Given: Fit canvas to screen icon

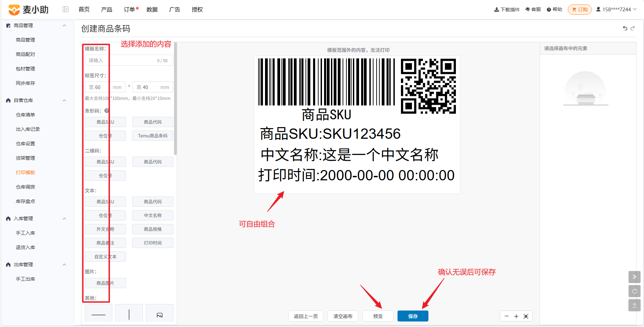Looking at the screenshot, I should point(526,316).
